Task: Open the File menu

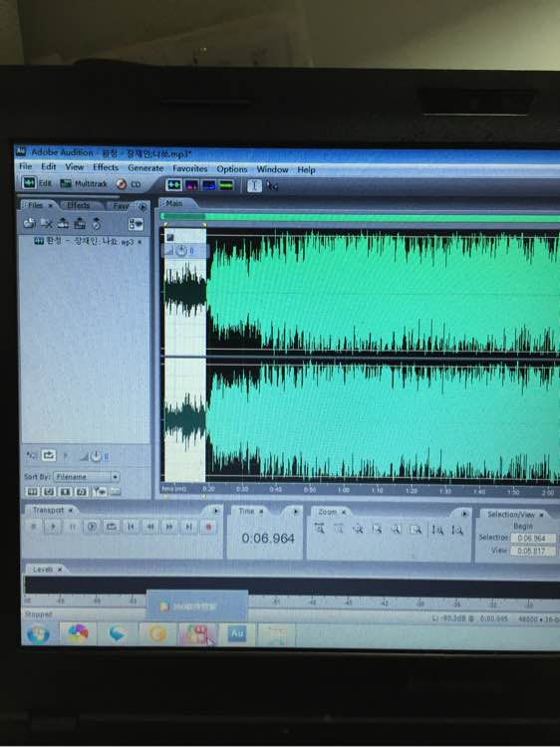Action: tap(25, 166)
